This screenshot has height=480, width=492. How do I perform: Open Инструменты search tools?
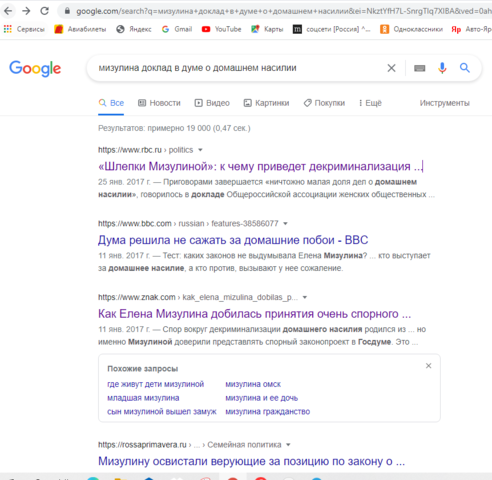point(444,103)
